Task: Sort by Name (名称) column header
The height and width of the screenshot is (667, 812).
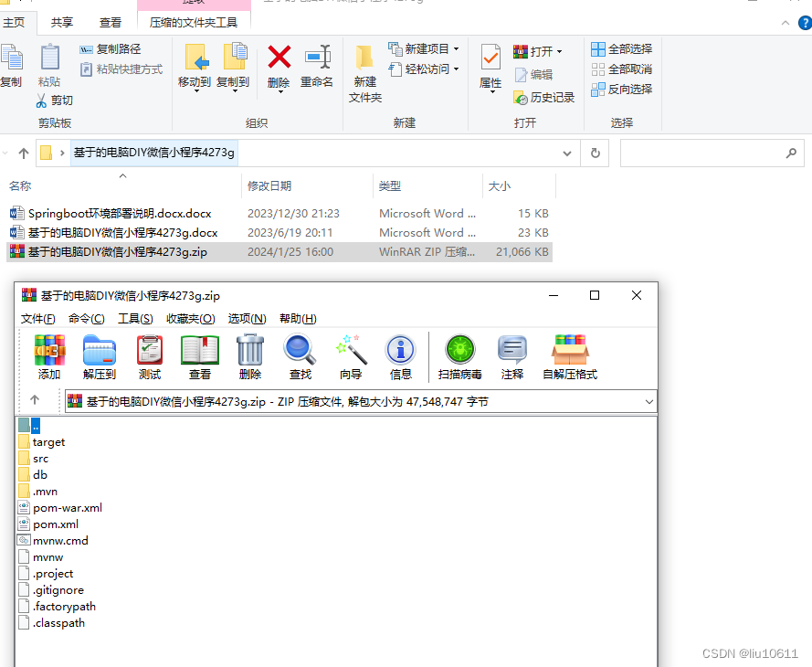Action: click(x=20, y=185)
